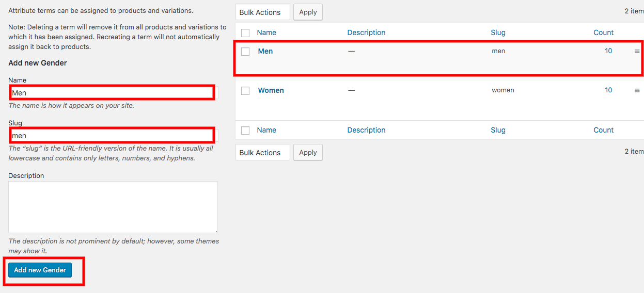This screenshot has width=644, height=293.
Task: Tick the checkbox beside Women term
Action: (245, 90)
